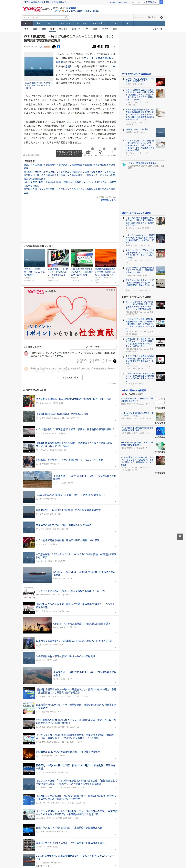Click the scroll-to-top arrow button
This screenshot has height=868, width=186.
click(x=180, y=536)
